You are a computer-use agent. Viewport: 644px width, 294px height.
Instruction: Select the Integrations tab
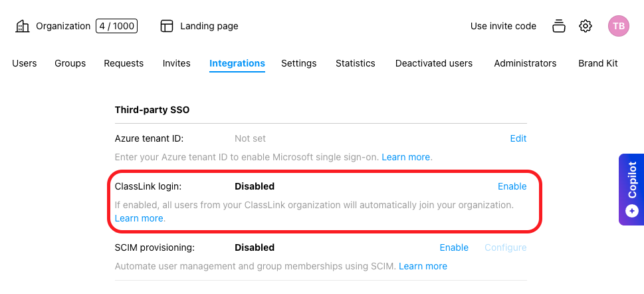tap(237, 63)
